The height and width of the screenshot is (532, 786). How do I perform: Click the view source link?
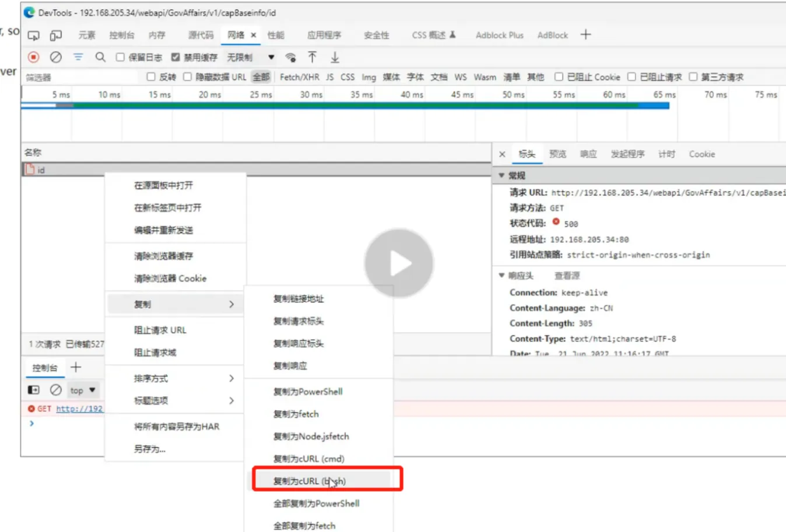567,276
